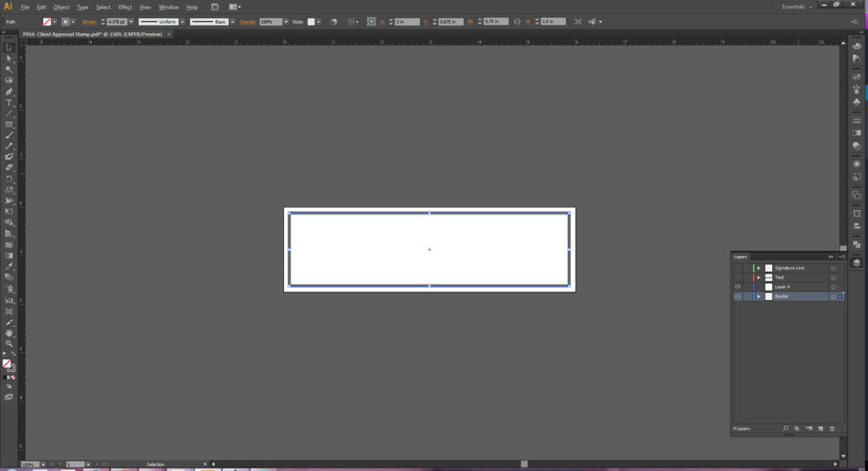Toggle visibility of Signature Line layer
The image size is (868, 471).
(737, 268)
